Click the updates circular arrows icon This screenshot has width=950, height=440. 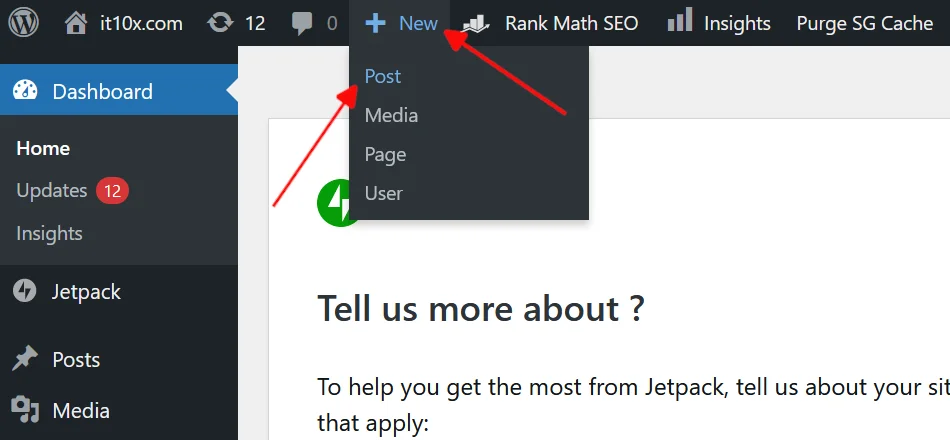tap(221, 22)
